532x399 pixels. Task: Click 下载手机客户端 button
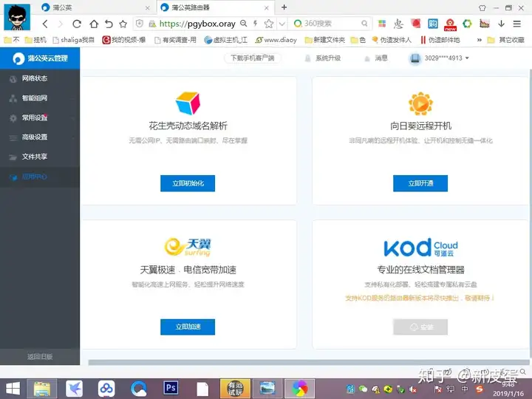click(253, 58)
